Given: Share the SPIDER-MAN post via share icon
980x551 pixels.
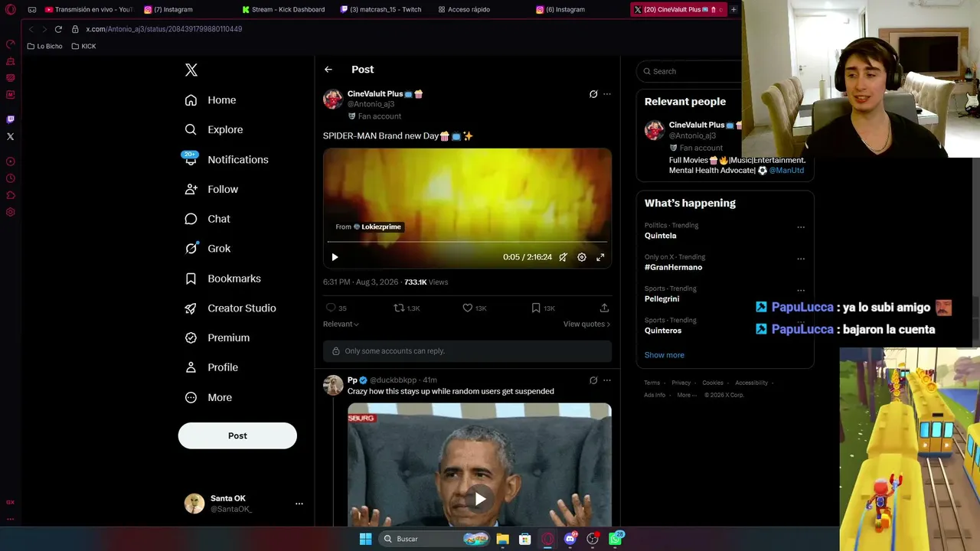Looking at the screenshot, I should point(604,308).
